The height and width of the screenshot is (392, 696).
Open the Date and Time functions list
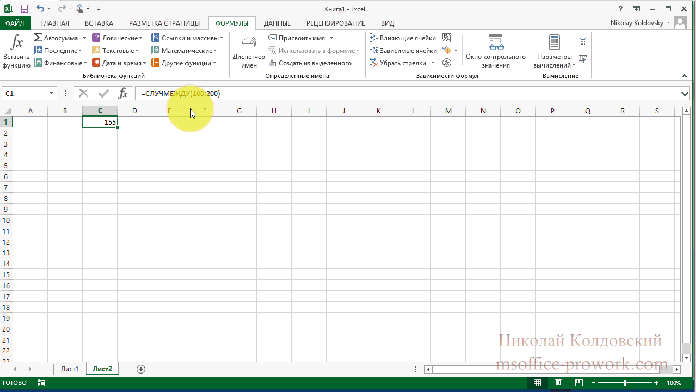coord(119,63)
